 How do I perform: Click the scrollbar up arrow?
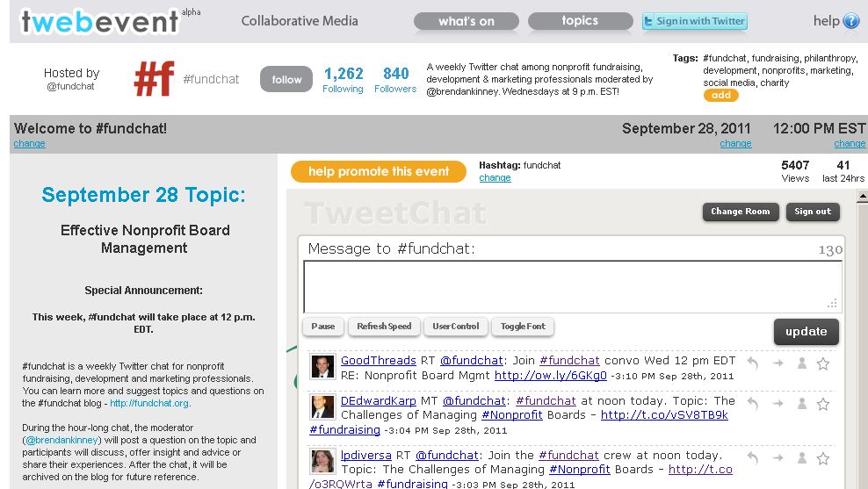pyautogui.click(x=863, y=196)
